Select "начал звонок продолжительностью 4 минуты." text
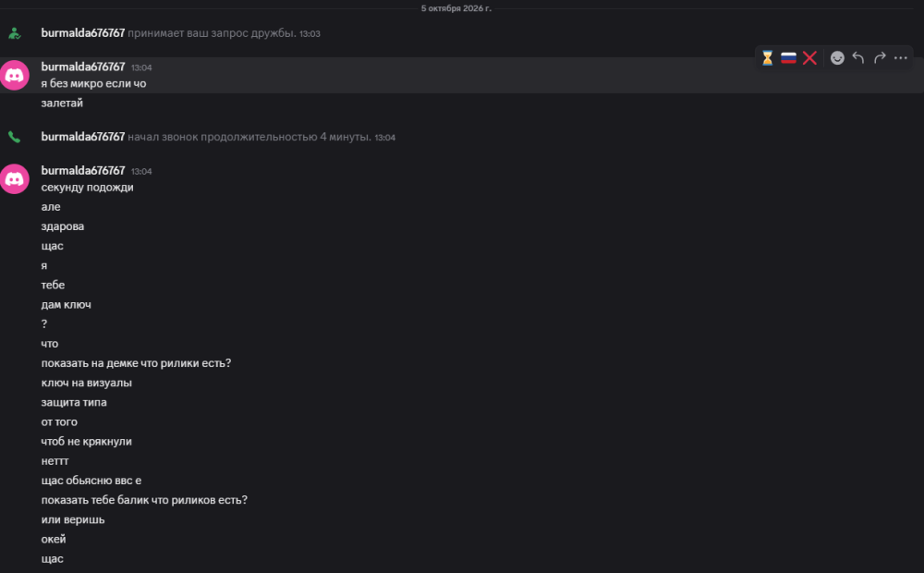The image size is (924, 573). pos(249,137)
